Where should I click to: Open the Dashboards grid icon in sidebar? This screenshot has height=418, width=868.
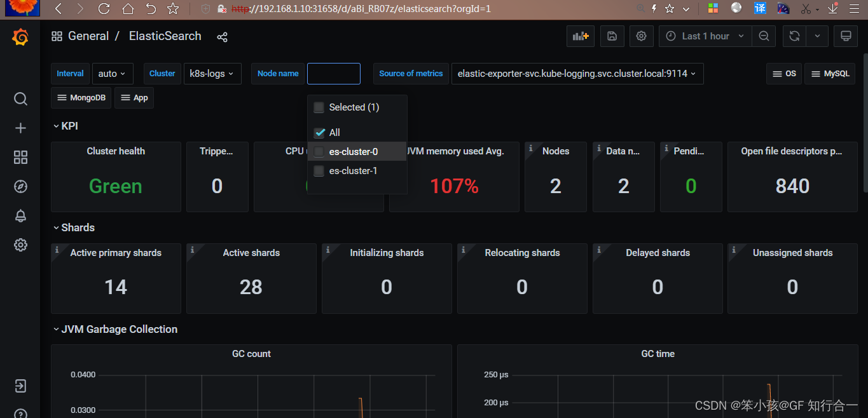coord(20,158)
